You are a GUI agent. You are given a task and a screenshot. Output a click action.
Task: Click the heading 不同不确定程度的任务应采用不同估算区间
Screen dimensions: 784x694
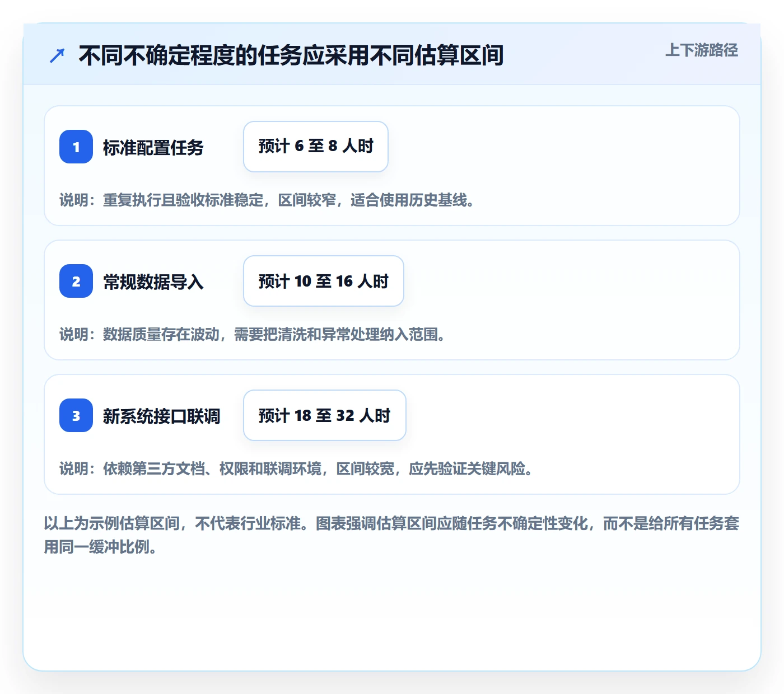pos(291,56)
